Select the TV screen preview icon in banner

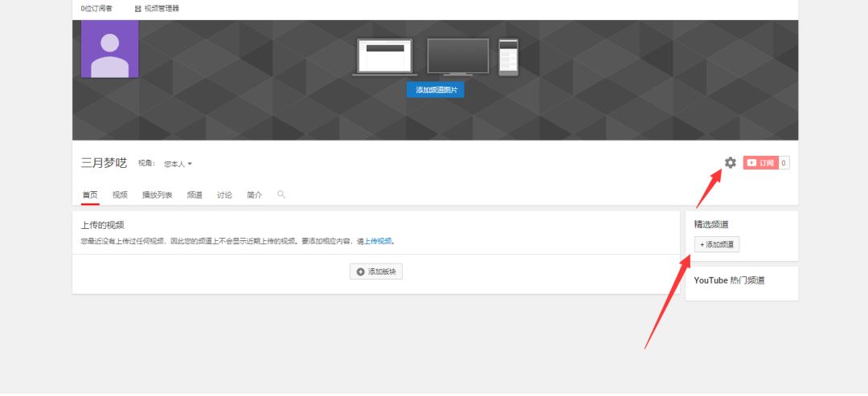457,57
